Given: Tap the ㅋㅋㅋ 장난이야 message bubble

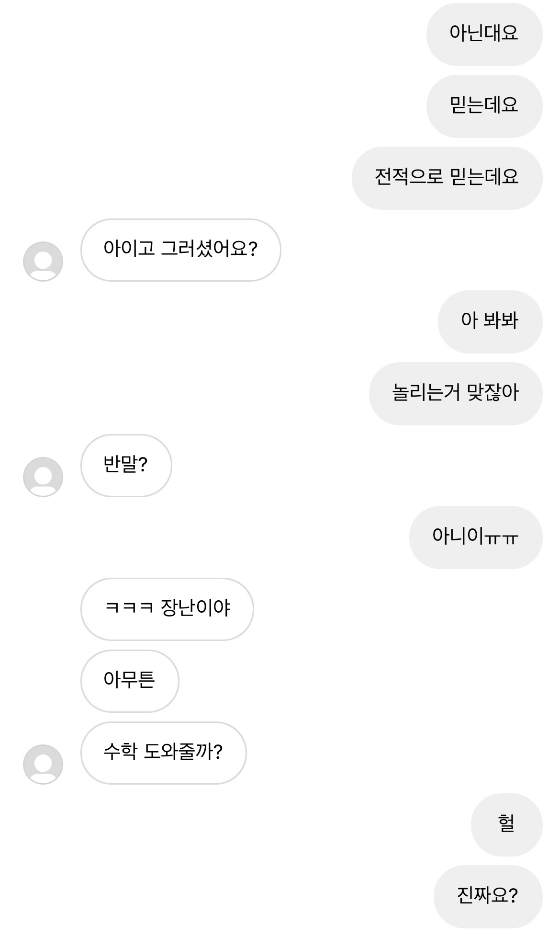Looking at the screenshot, I should click(167, 609).
